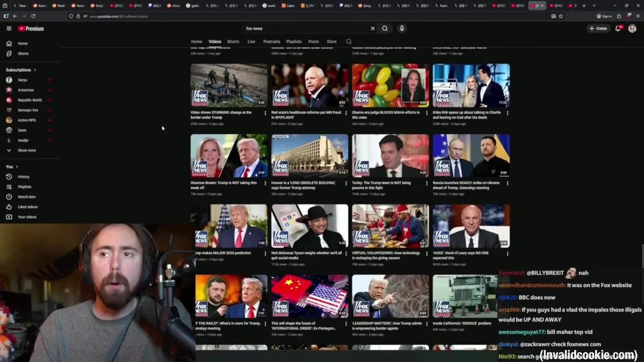Switch to the Shorts channel tab

[x=233, y=42]
